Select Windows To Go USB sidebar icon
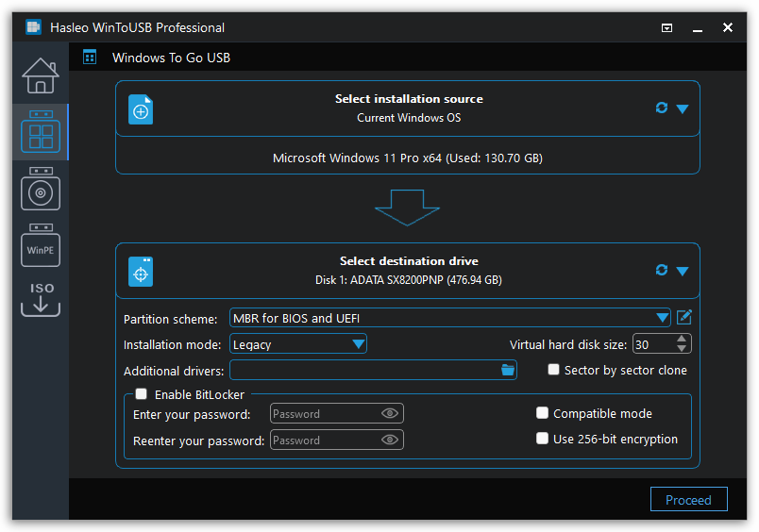Screen dimensions: 759x532 coord(41,131)
